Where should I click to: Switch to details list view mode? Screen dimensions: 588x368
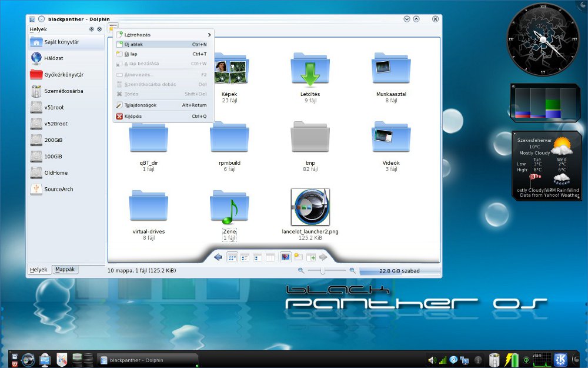point(245,258)
